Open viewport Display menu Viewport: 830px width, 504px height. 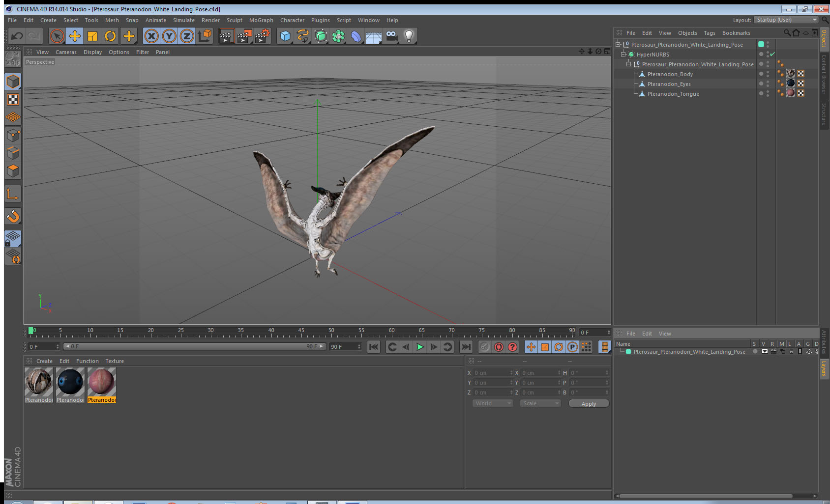tap(92, 52)
